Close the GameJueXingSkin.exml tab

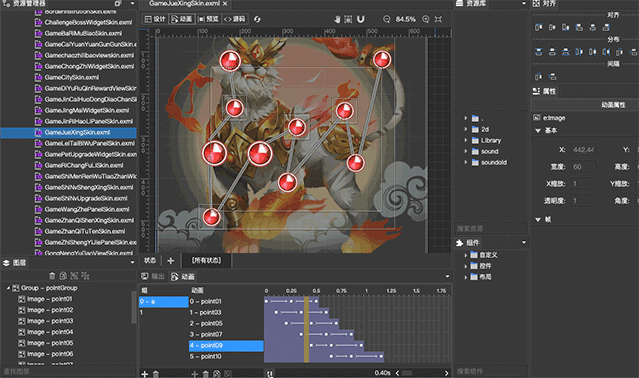225,4
